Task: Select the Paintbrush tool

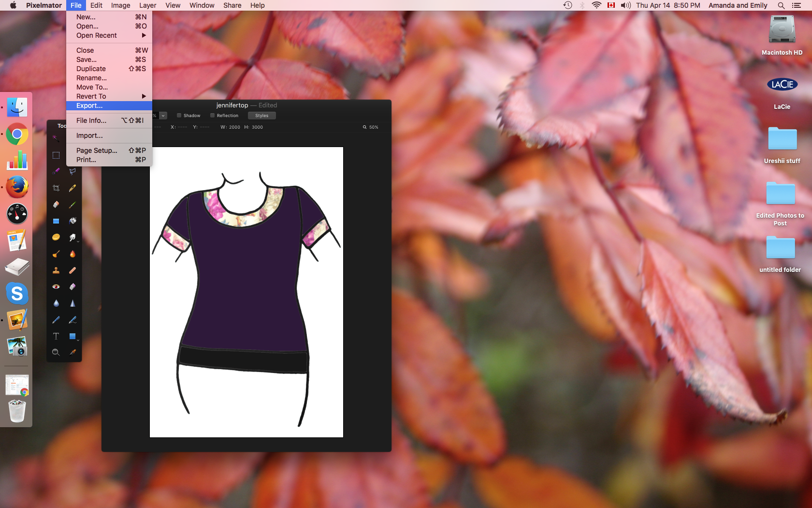Action: tap(72, 204)
